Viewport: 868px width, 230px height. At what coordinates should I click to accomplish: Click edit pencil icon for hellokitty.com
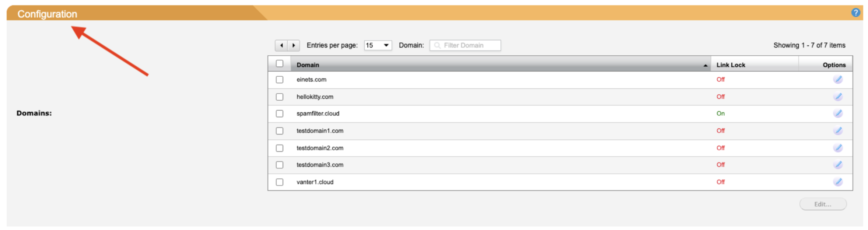coord(838,97)
